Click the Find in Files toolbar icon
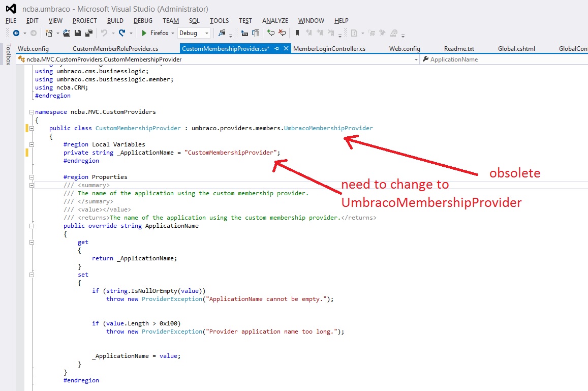Image resolution: width=588 pixels, height=391 pixels. (x=222, y=33)
